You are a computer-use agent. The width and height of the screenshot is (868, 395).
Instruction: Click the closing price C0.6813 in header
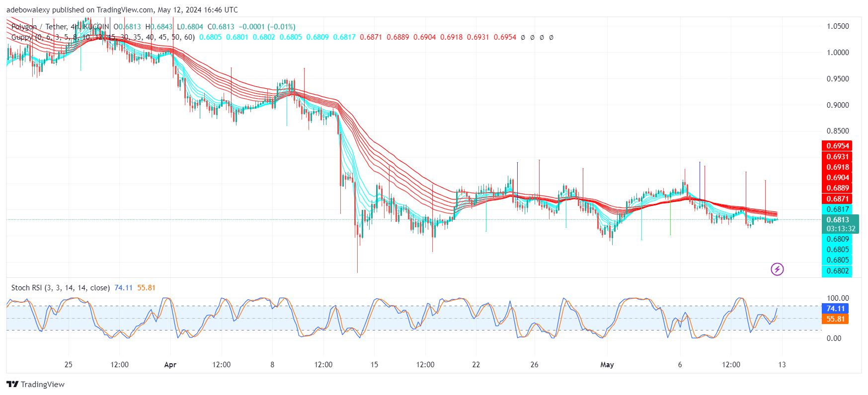221,27
